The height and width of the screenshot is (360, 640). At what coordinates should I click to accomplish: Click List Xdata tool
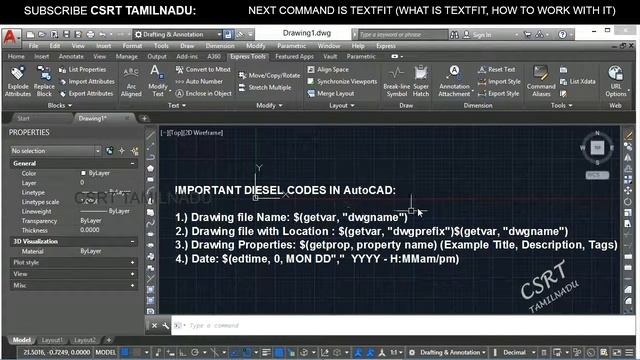click(x=578, y=82)
